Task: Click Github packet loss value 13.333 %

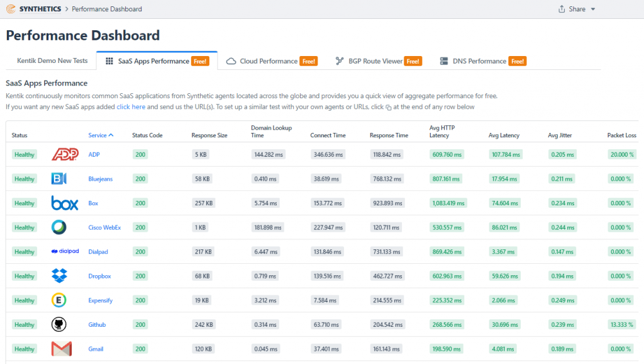Action: point(622,324)
